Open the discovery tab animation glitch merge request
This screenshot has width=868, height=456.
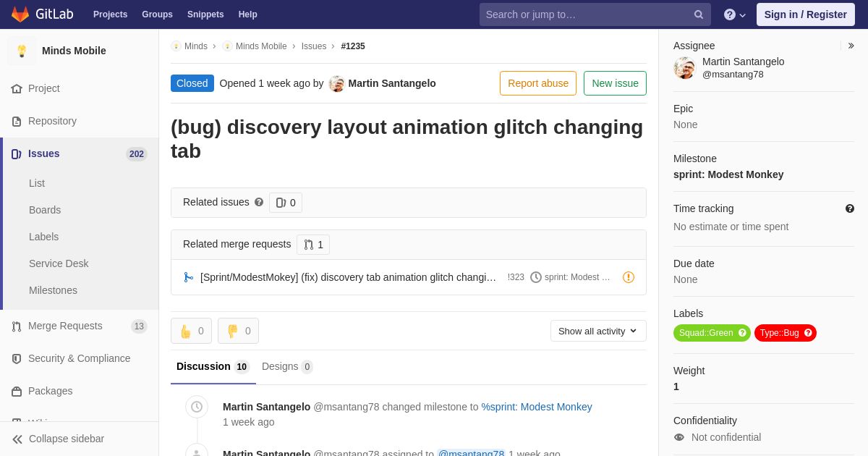pyautogui.click(x=348, y=277)
